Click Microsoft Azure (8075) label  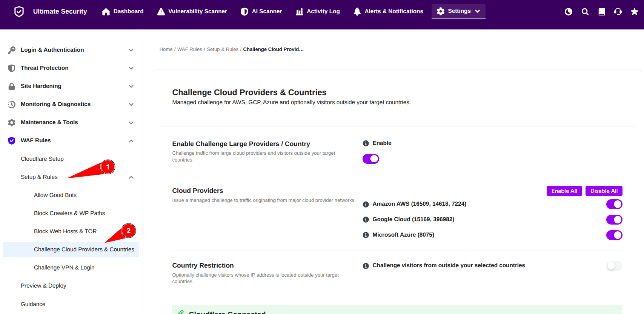(x=403, y=235)
